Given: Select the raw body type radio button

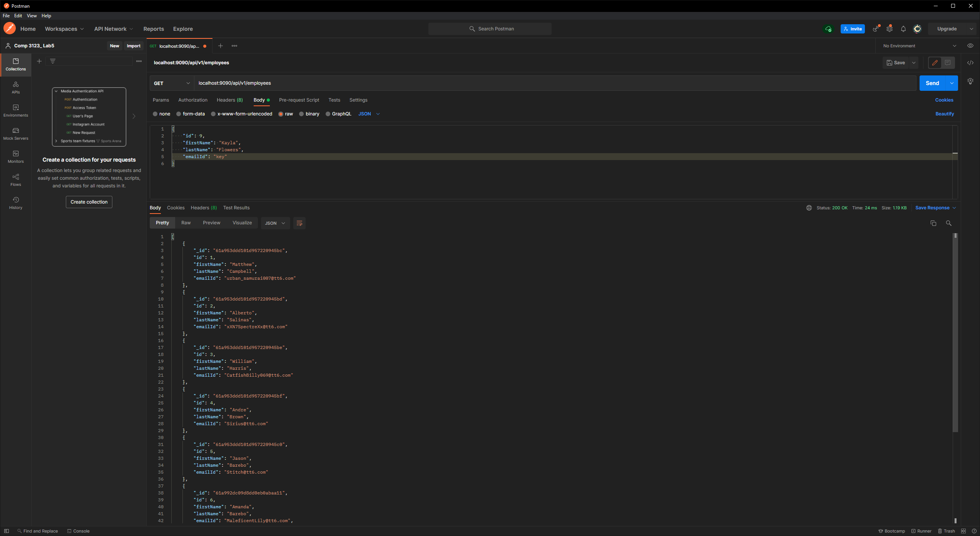Looking at the screenshot, I should click(281, 114).
